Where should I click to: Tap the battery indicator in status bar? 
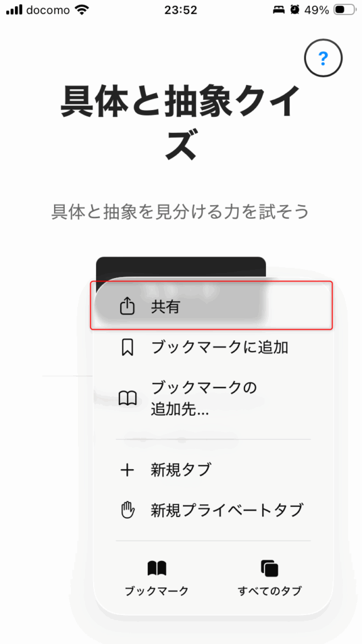point(344,10)
